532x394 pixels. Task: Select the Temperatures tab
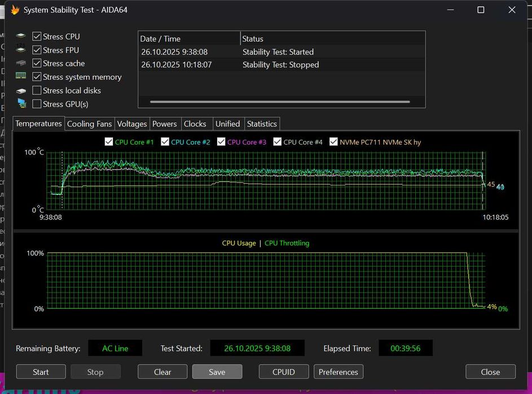(x=38, y=123)
